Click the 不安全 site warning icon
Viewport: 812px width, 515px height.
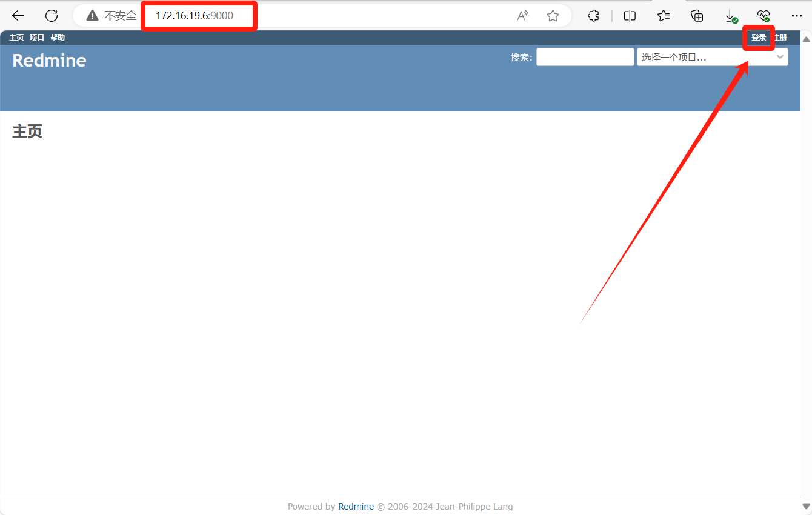tap(92, 16)
